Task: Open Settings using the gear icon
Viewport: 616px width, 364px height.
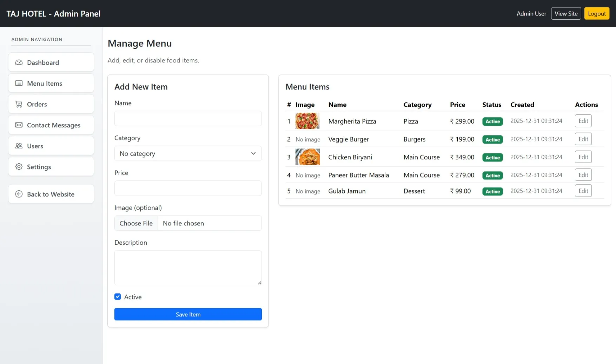Action: tap(19, 167)
